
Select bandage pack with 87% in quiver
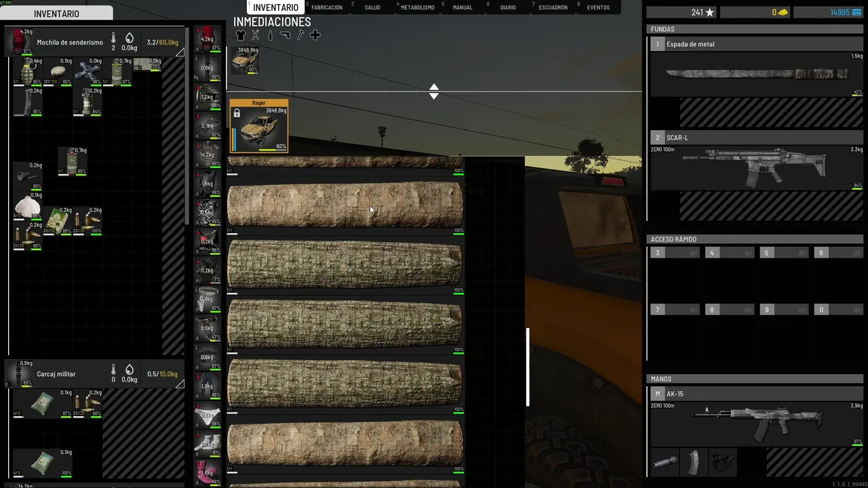[43, 403]
